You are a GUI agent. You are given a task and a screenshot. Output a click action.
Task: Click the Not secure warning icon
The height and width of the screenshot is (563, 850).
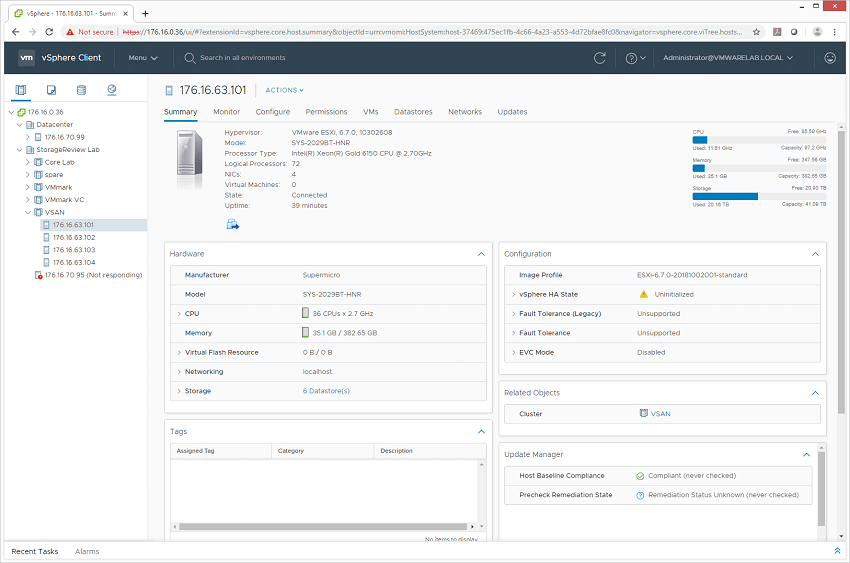[x=70, y=32]
